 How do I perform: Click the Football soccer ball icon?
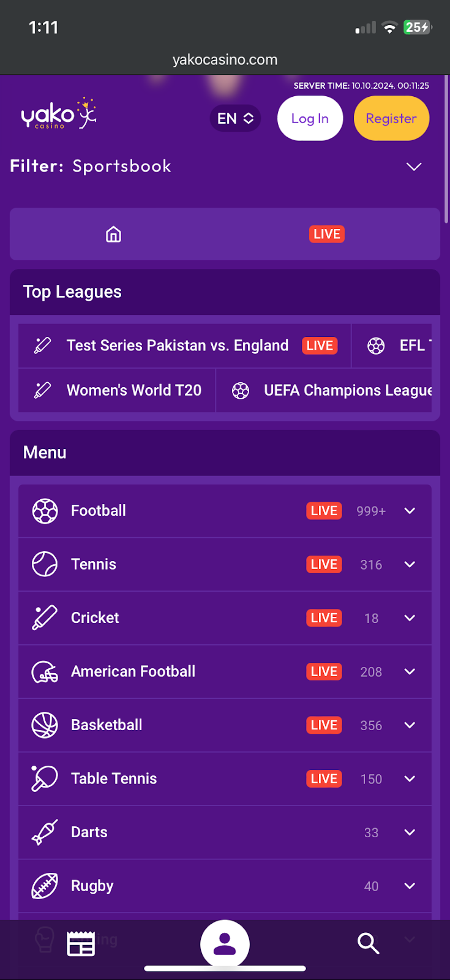coord(45,511)
